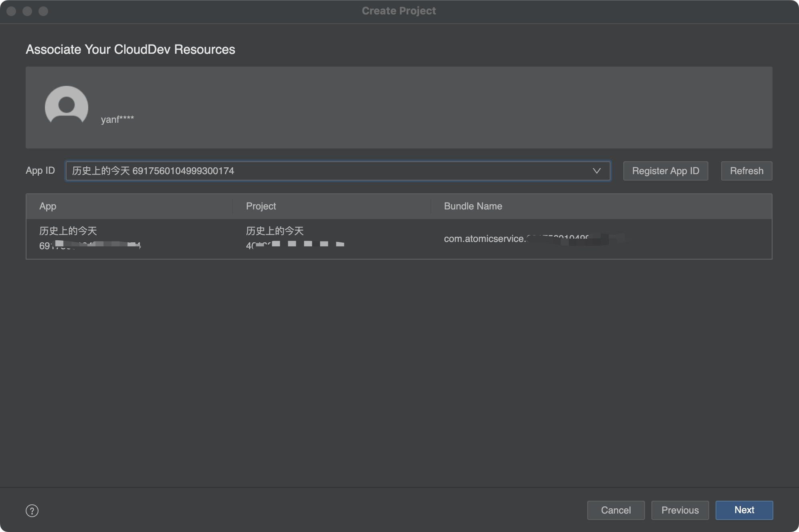Click the yellow minimize window button
Viewport: 799px width, 532px height.
(x=27, y=11)
